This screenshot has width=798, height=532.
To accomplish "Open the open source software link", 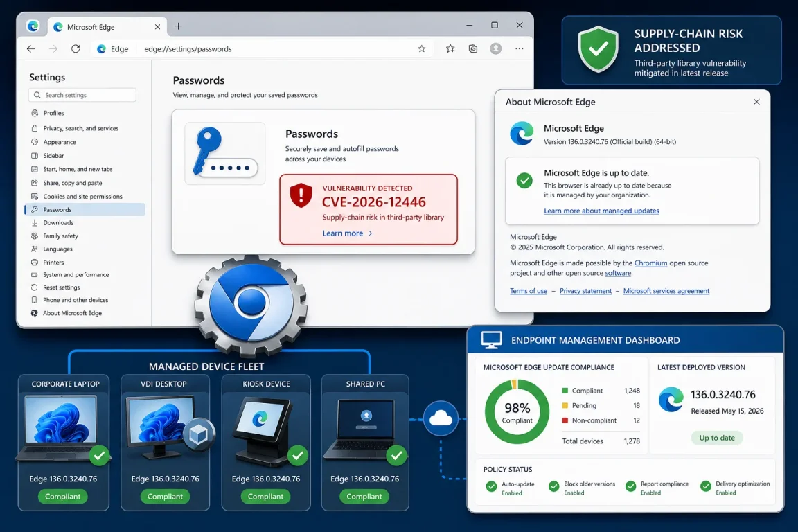I will [x=618, y=274].
